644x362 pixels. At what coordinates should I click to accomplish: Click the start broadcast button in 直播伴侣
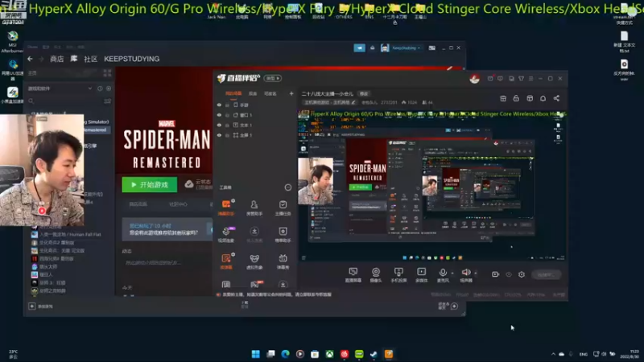click(x=547, y=274)
